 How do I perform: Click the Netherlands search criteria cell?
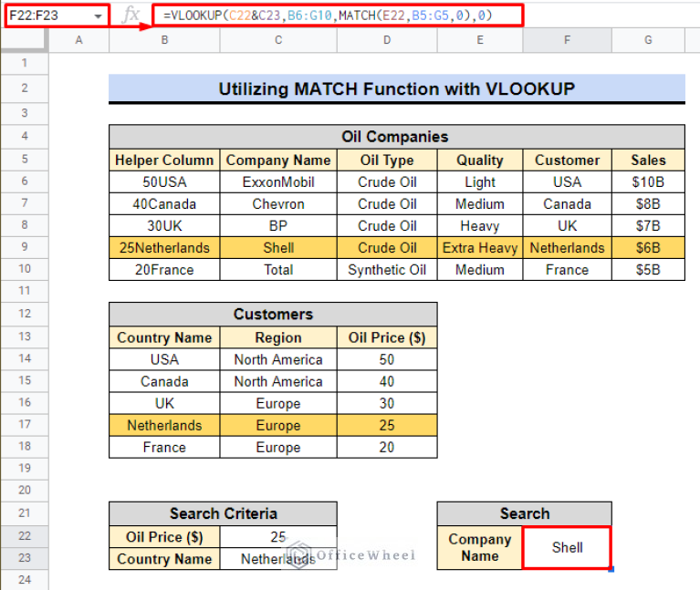[x=278, y=559]
